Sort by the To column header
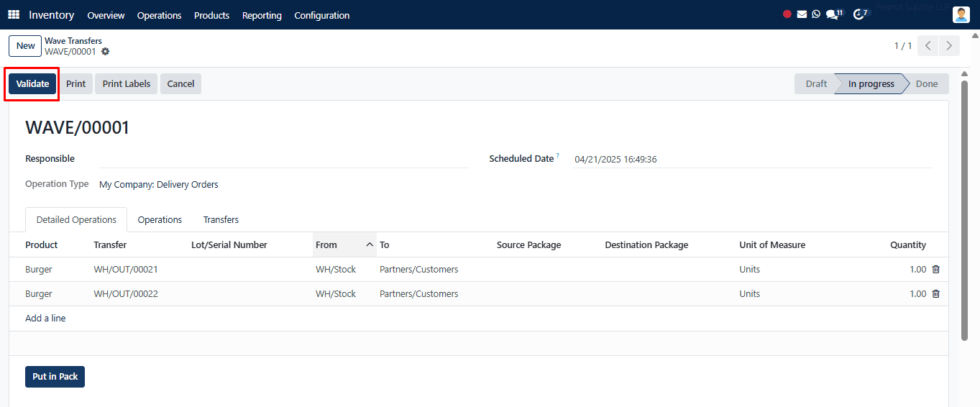Image resolution: width=980 pixels, height=407 pixels. click(x=385, y=245)
